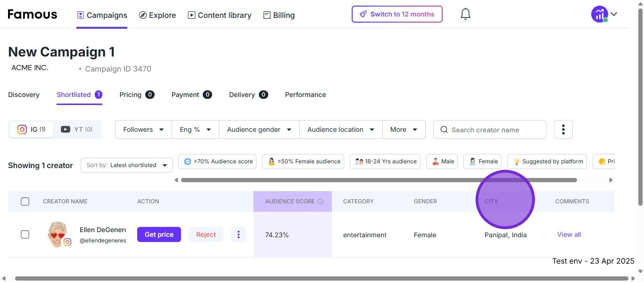Open the Followers filter dropdown

[143, 129]
